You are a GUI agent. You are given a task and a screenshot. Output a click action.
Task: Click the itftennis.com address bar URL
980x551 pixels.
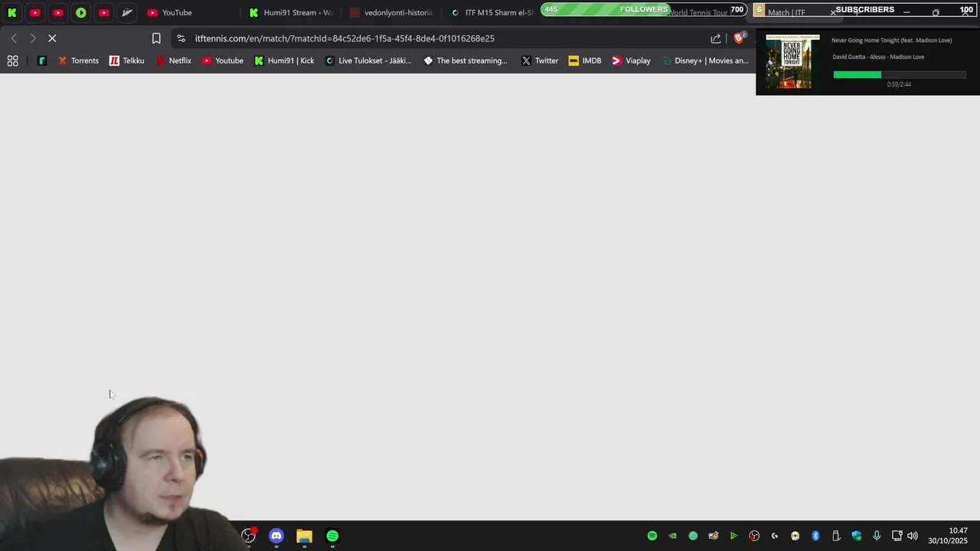point(345,38)
